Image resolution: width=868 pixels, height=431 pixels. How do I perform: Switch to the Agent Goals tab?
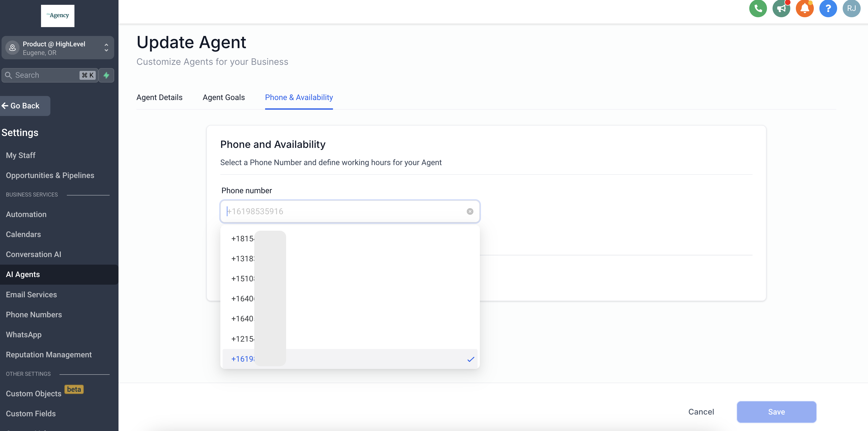(223, 97)
